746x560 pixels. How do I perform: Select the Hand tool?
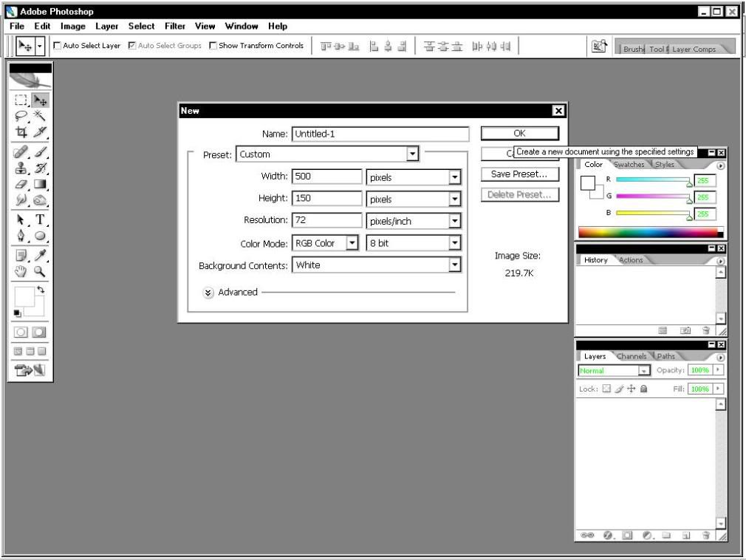click(21, 272)
